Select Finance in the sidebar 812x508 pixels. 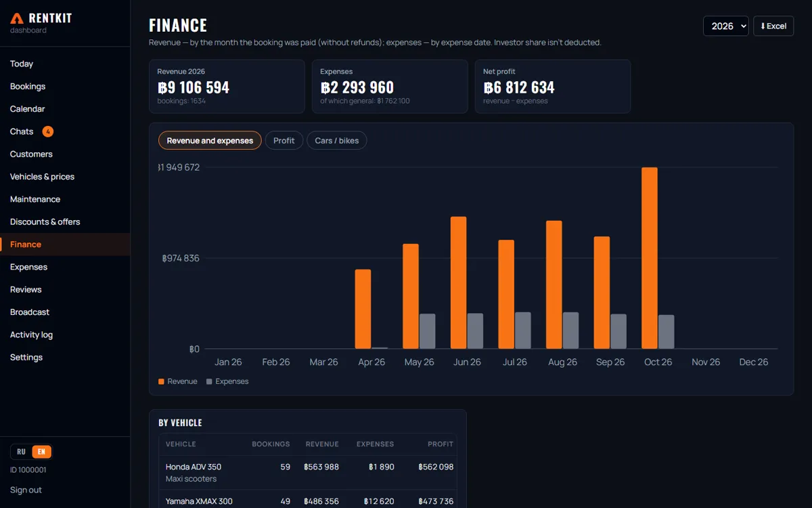coord(65,245)
